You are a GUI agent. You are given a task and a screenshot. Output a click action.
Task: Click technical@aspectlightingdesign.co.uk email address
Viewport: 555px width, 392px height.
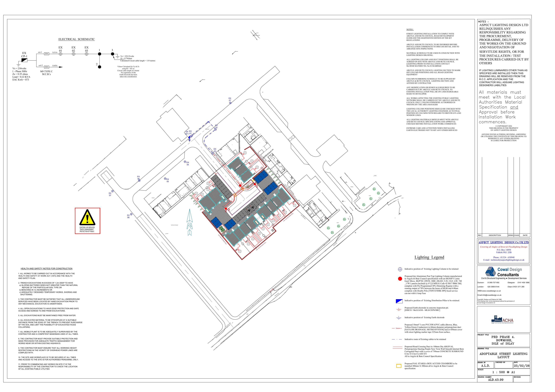507,260
